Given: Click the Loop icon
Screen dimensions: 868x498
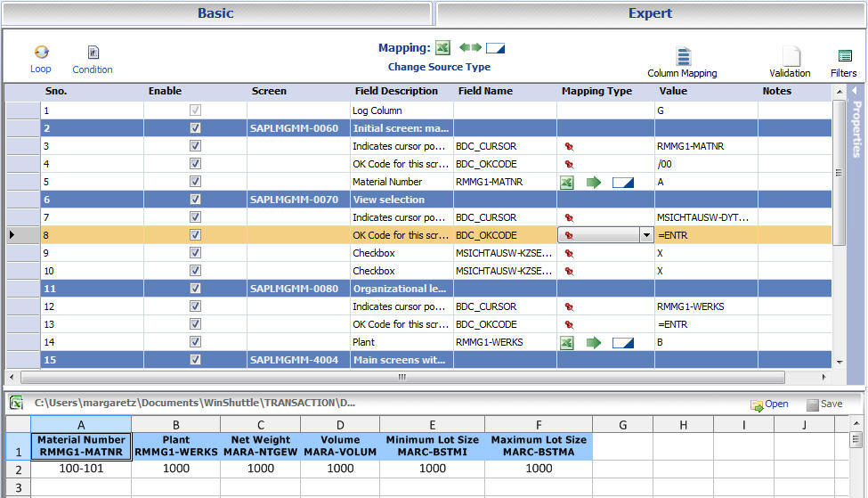Looking at the screenshot, I should 41,53.
